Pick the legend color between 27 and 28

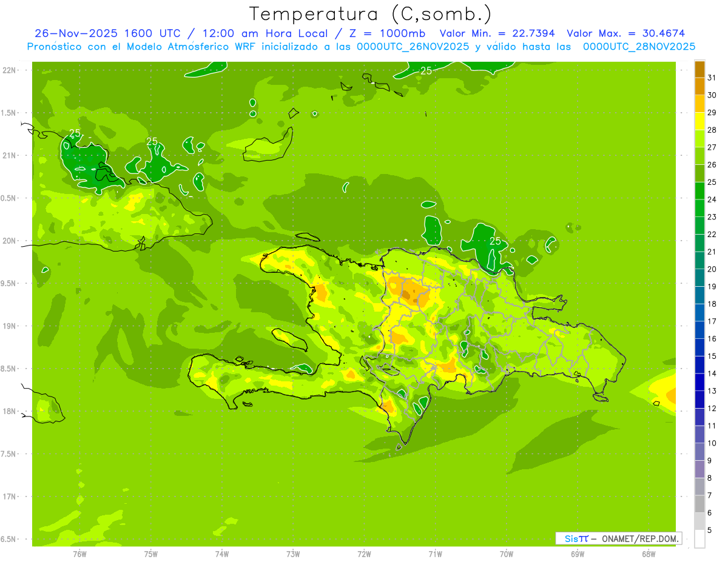pyautogui.click(x=699, y=138)
